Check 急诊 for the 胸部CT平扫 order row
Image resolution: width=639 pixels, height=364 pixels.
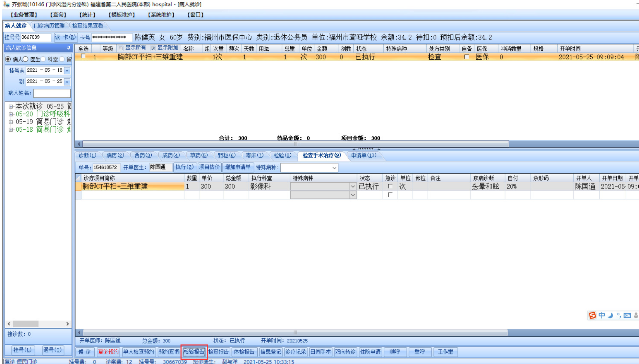pos(390,186)
